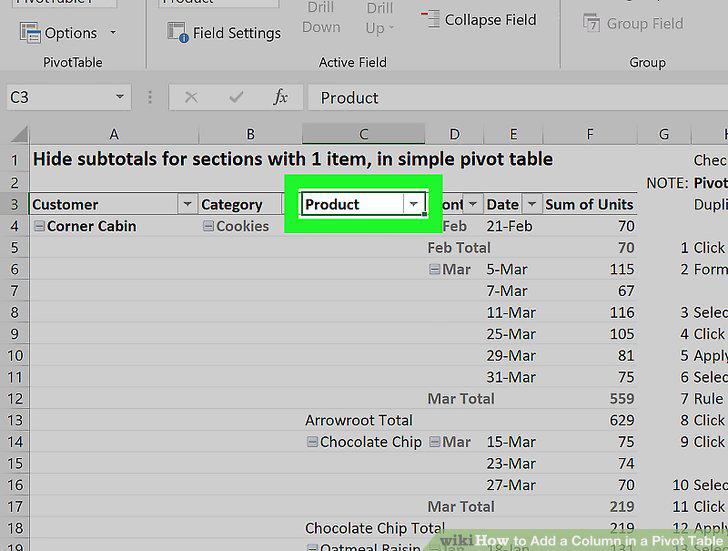728x551 pixels.
Task: Click the 11-Mar date cell
Action: click(x=511, y=312)
